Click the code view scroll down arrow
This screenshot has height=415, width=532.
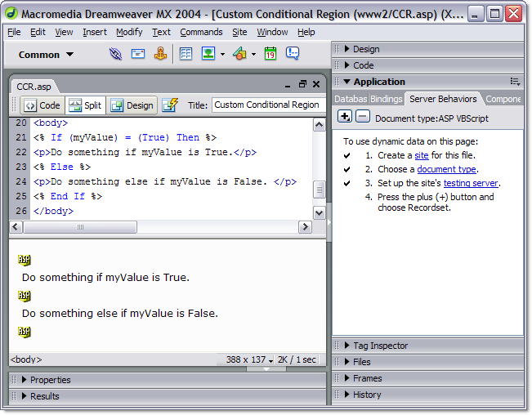(x=319, y=213)
